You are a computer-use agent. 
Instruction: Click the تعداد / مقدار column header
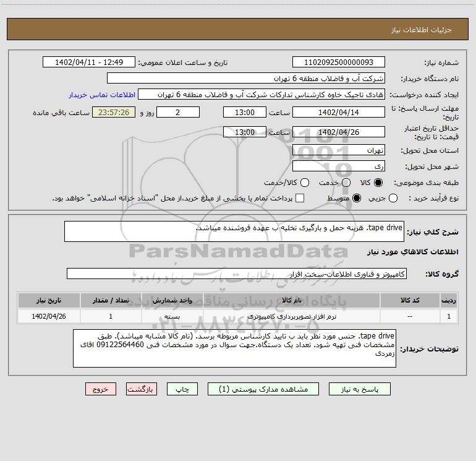coord(111,301)
